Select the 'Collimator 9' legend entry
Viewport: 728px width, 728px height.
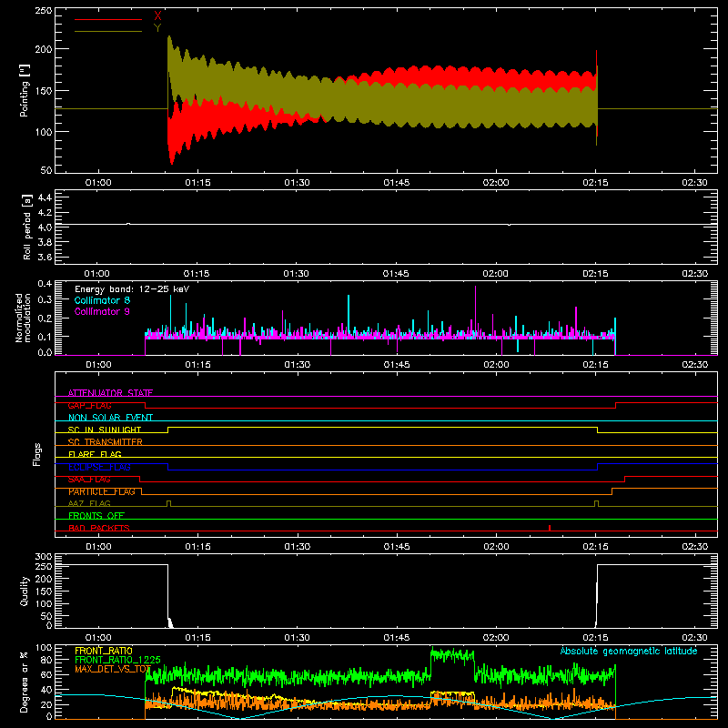tap(102, 311)
